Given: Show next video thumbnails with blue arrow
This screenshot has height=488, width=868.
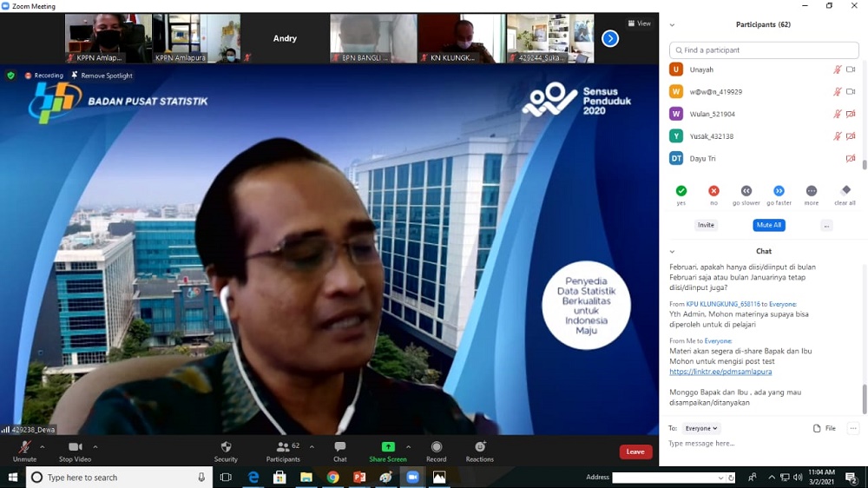Looking at the screenshot, I should point(610,38).
